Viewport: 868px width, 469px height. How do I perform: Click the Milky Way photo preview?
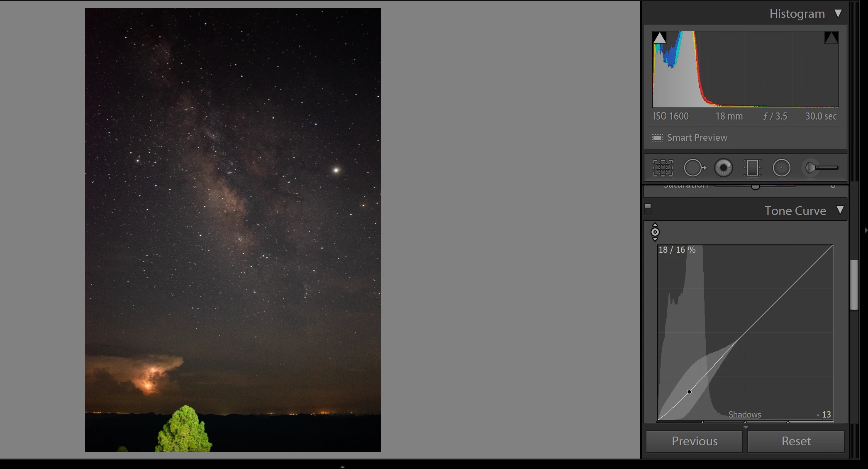233,230
